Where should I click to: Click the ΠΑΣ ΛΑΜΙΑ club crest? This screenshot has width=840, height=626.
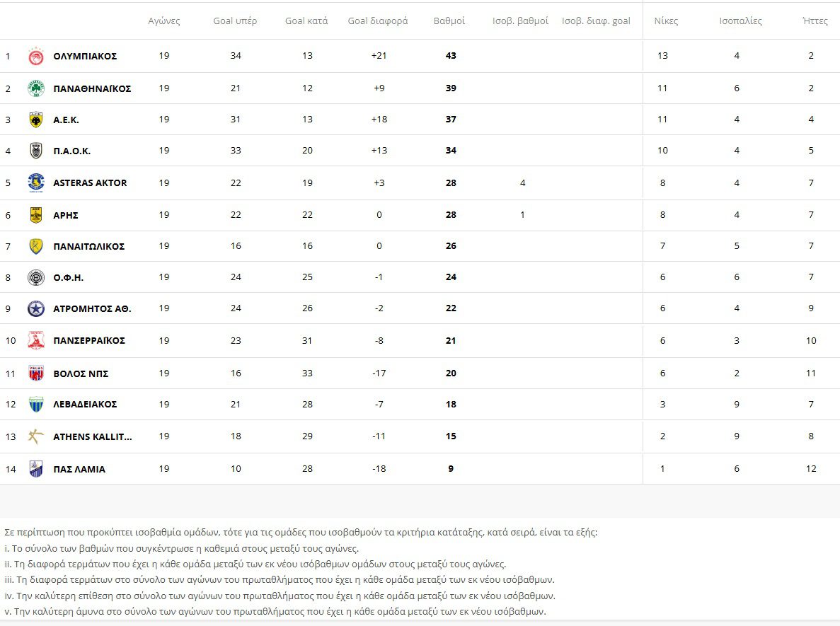(36, 469)
